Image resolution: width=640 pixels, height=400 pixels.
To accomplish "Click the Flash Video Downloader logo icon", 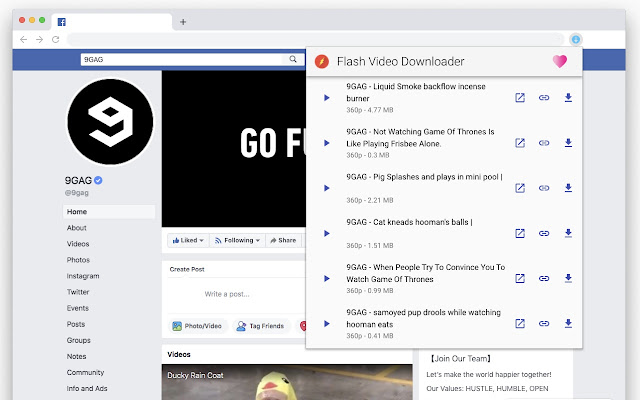I will click(322, 62).
